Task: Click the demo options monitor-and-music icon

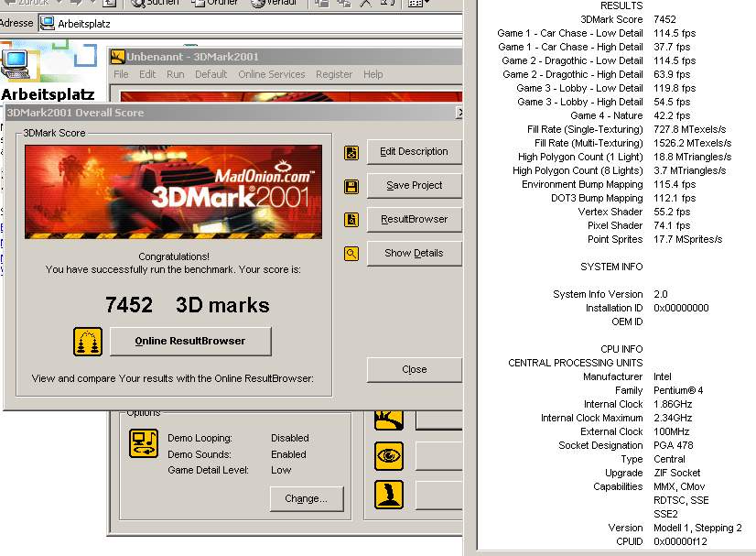Action: pos(144,443)
